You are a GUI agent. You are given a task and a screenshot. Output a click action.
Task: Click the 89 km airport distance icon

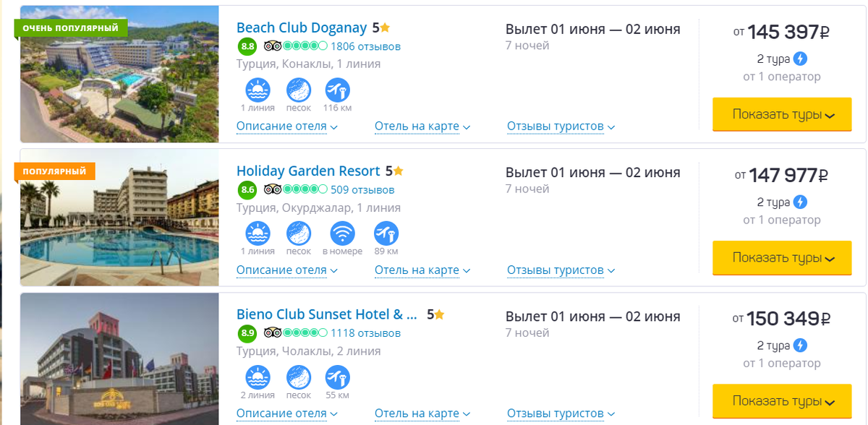(x=386, y=233)
